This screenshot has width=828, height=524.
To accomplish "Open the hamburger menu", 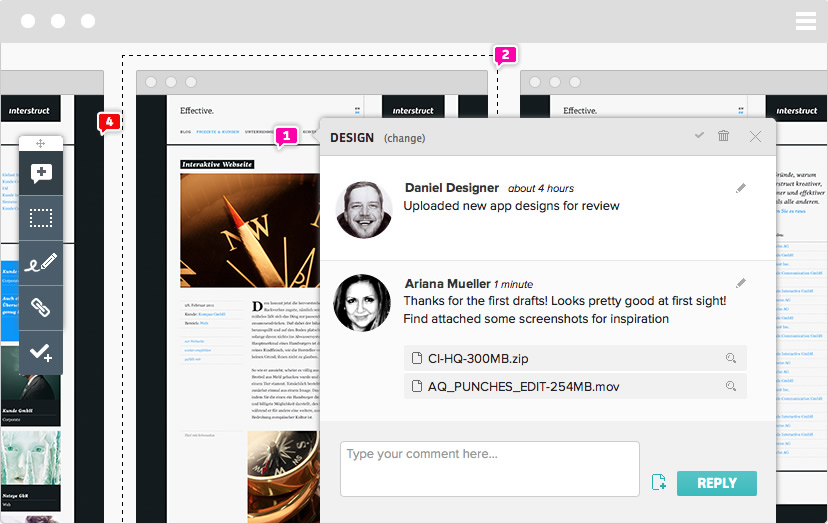I will (806, 21).
